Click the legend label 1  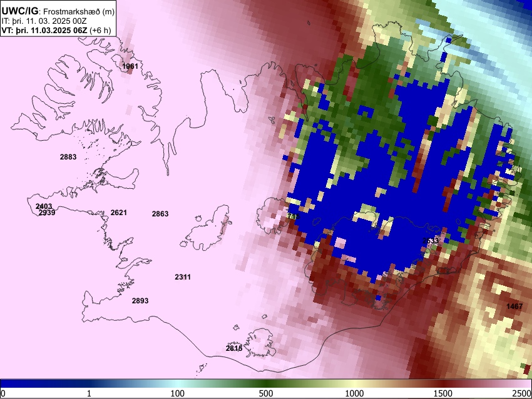tap(89, 393)
